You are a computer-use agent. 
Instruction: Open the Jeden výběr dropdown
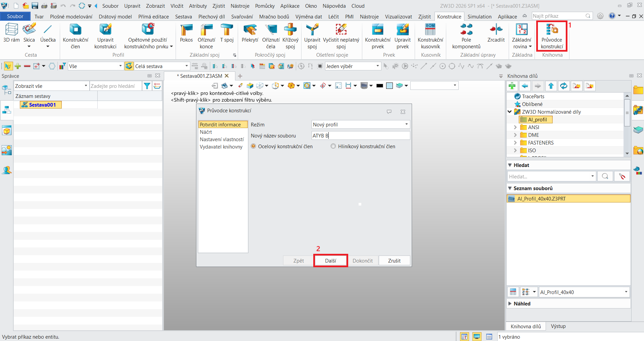coord(353,66)
